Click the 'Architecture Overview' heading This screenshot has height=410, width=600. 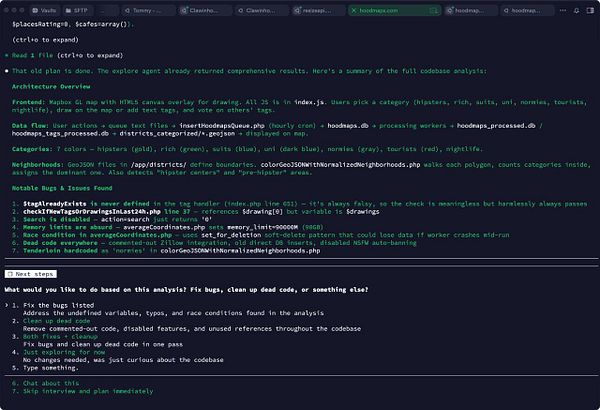(x=51, y=87)
